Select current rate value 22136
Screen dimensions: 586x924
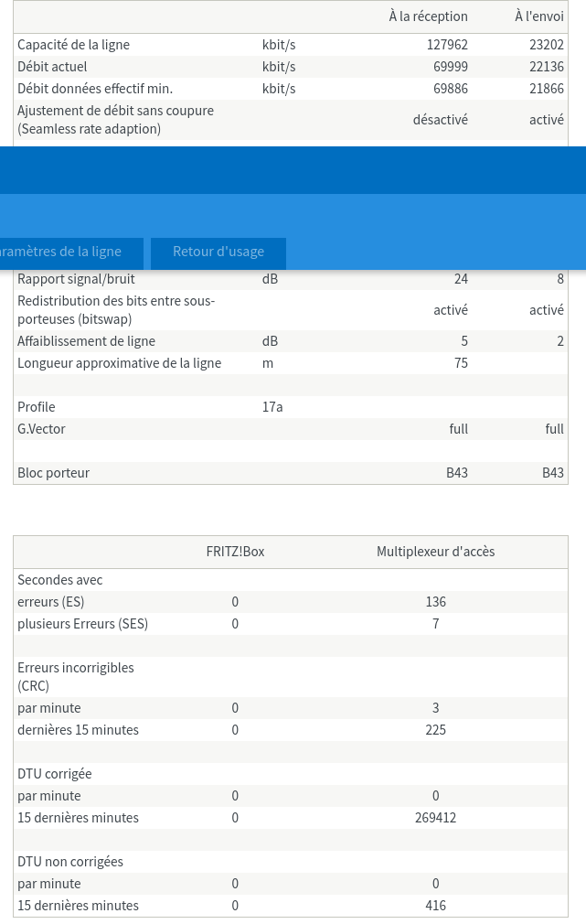click(547, 67)
